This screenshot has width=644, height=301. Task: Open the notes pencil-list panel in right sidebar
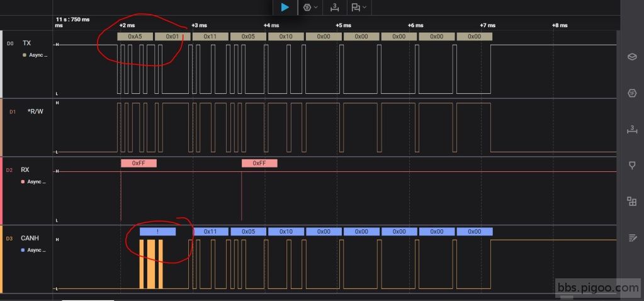tap(632, 237)
